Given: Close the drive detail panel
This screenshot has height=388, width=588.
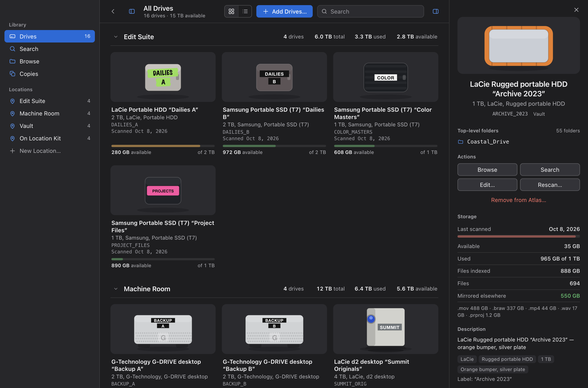Looking at the screenshot, I should (x=576, y=10).
